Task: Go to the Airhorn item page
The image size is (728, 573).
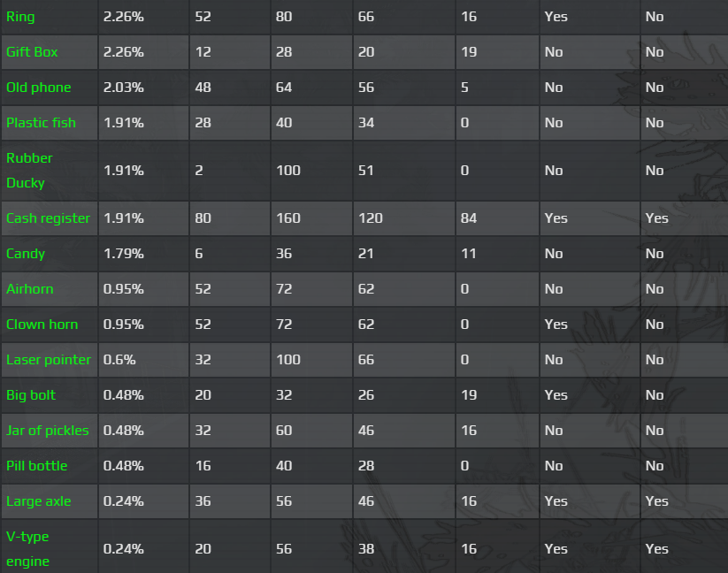Action: [29, 289]
